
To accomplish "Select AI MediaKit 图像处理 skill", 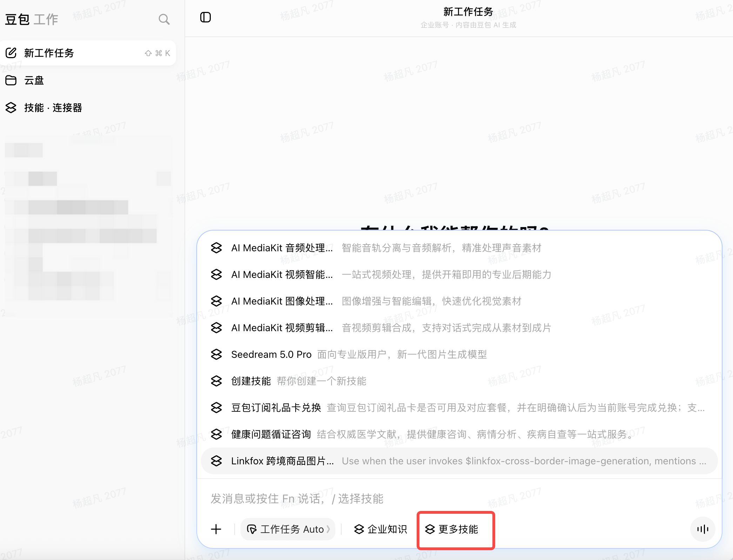I will click(x=459, y=301).
